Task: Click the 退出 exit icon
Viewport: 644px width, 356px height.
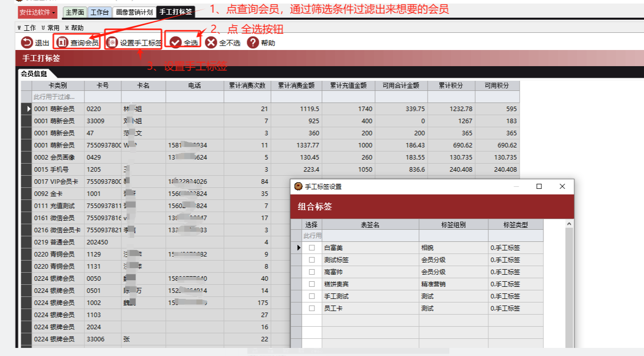Action: 27,43
